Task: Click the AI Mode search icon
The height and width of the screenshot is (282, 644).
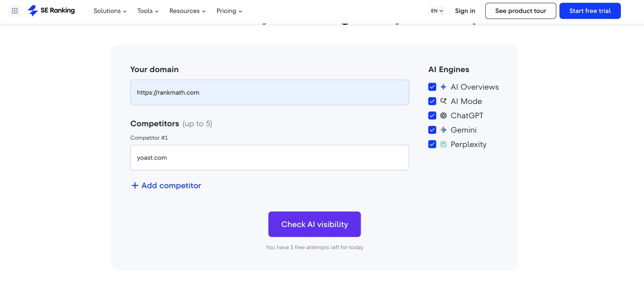Action: coord(443,101)
